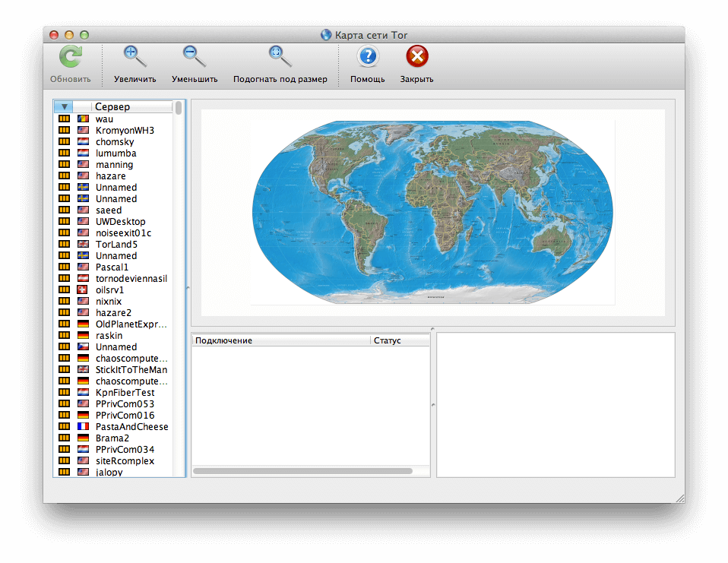Select the KpnFiberTest relay name

point(125,393)
